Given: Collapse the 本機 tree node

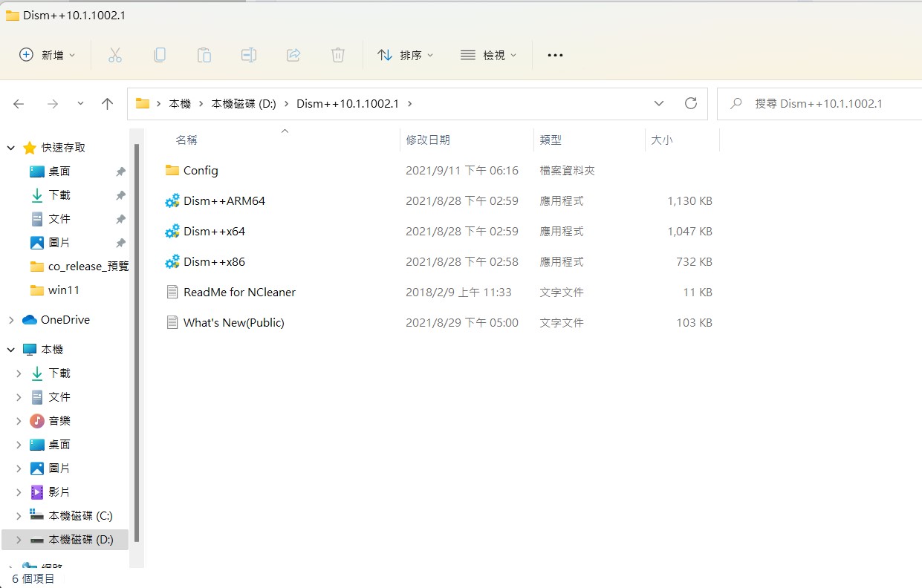Looking at the screenshot, I should tap(11, 349).
